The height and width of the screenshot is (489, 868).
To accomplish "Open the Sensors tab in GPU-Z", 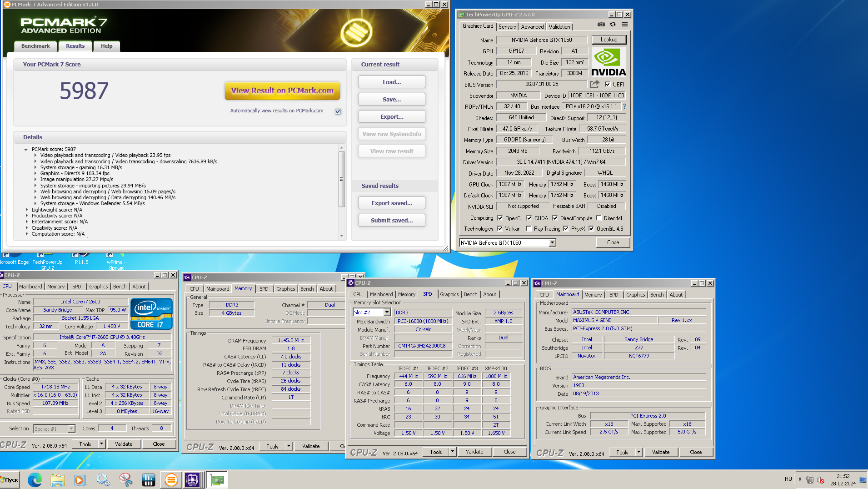I will point(507,27).
